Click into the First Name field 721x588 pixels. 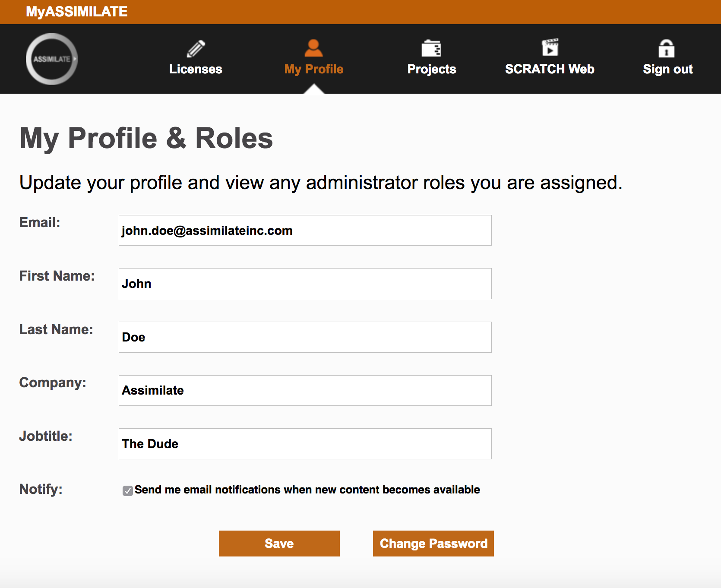305,284
